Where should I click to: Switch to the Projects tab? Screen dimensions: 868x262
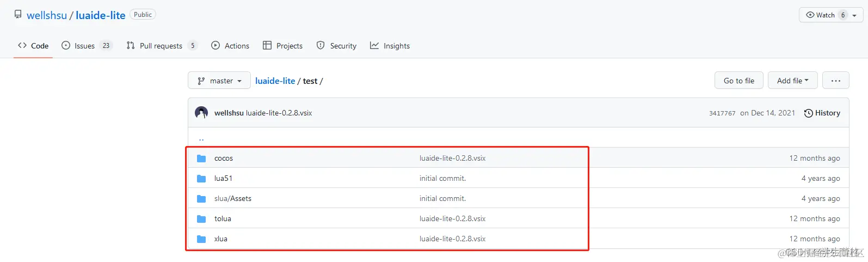[282, 46]
